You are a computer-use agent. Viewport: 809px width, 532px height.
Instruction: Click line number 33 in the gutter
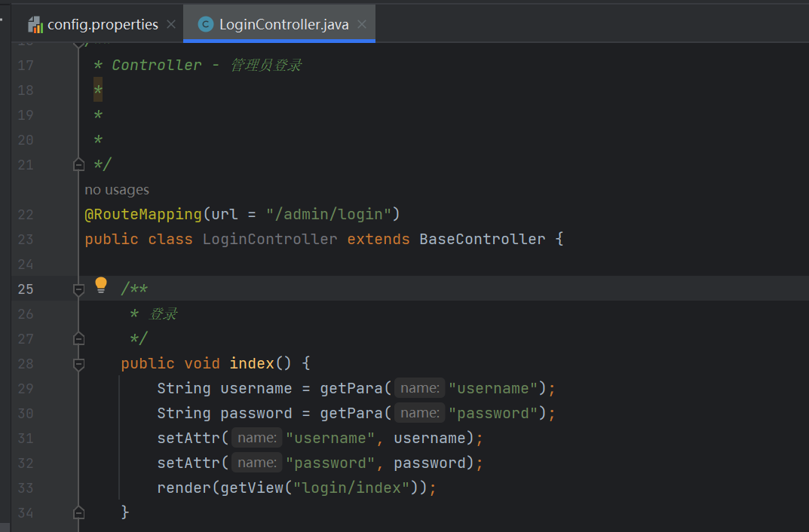coord(26,488)
